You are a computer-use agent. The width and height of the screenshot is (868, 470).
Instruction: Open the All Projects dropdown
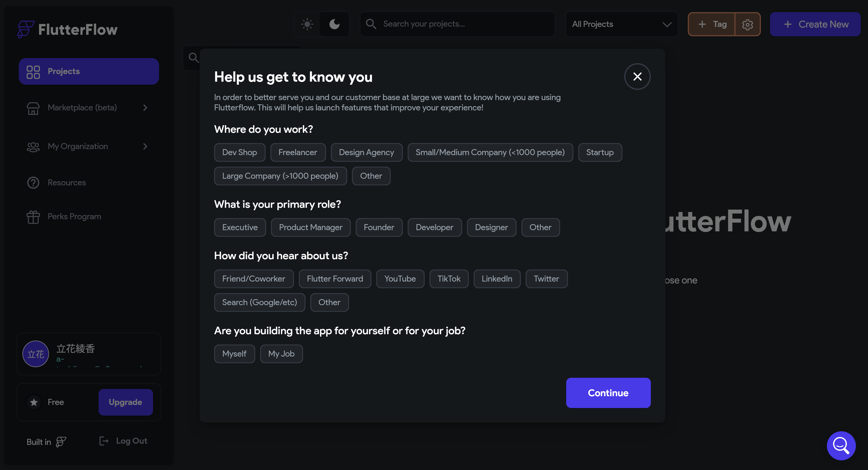(x=621, y=24)
